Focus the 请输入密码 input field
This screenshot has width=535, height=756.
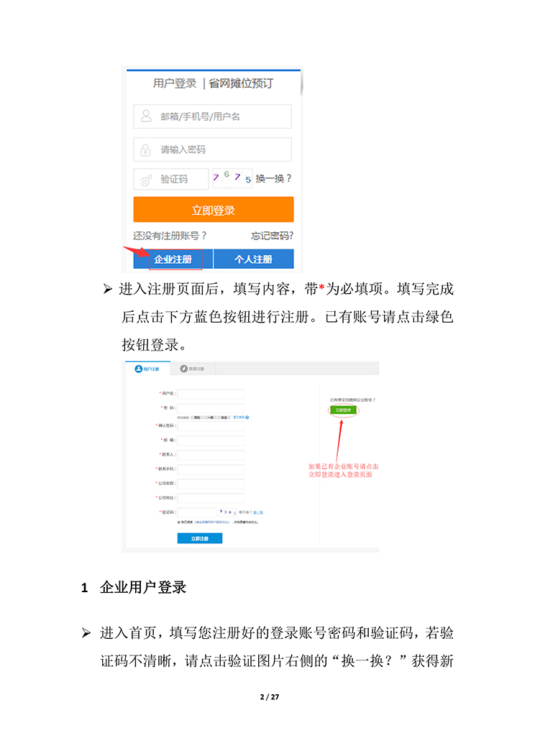tap(212, 149)
